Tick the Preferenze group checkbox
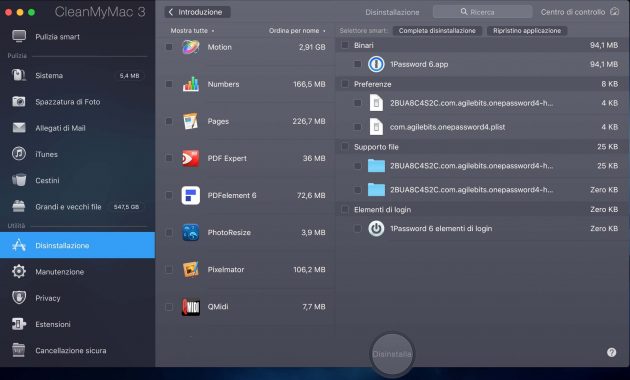Screen dimensions: 630x380 (x=345, y=84)
